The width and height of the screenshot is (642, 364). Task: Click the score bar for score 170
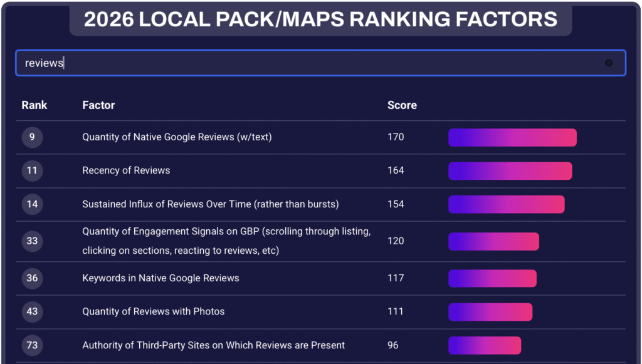(x=512, y=137)
